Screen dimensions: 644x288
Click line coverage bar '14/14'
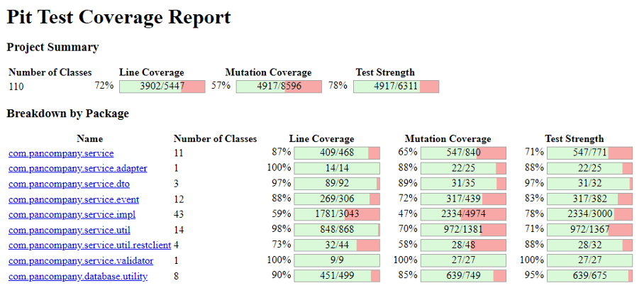(x=337, y=168)
